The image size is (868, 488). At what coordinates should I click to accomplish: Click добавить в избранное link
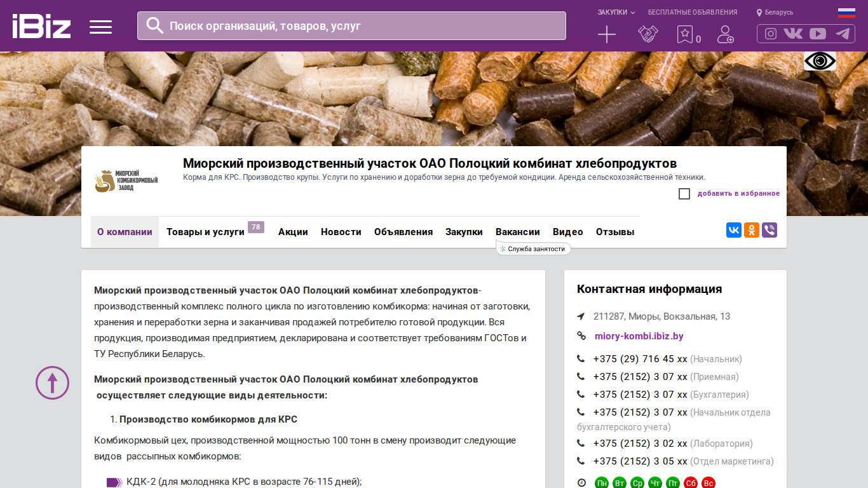click(738, 194)
